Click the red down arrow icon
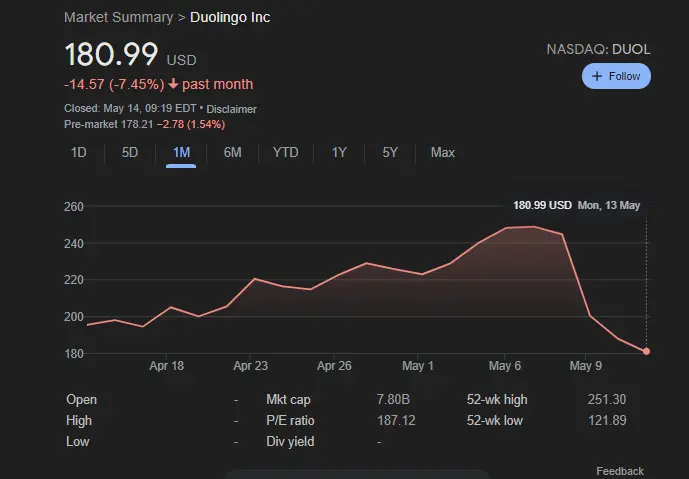The height and width of the screenshot is (479, 689). click(x=173, y=83)
